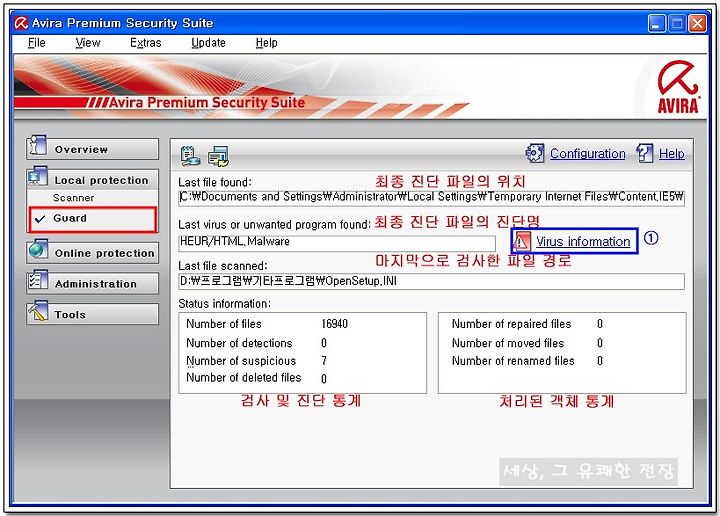720x516 pixels.
Task: Open the Update menu
Action: click(x=208, y=43)
